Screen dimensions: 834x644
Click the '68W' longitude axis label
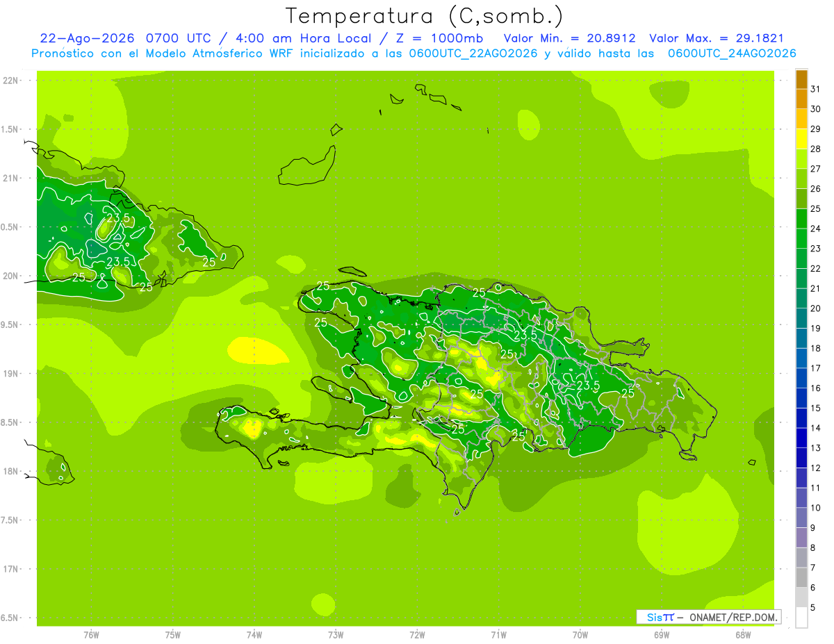(x=743, y=635)
